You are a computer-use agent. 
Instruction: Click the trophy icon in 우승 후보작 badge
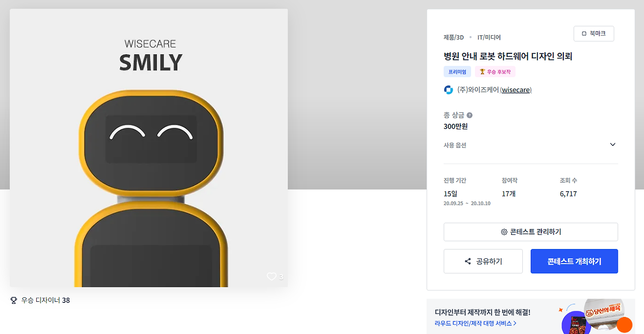(482, 72)
